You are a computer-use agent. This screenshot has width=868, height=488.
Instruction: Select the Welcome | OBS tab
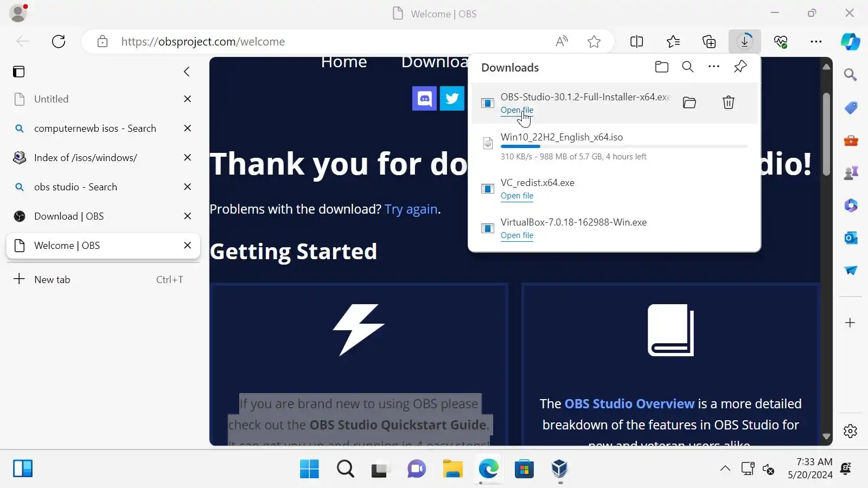103,245
